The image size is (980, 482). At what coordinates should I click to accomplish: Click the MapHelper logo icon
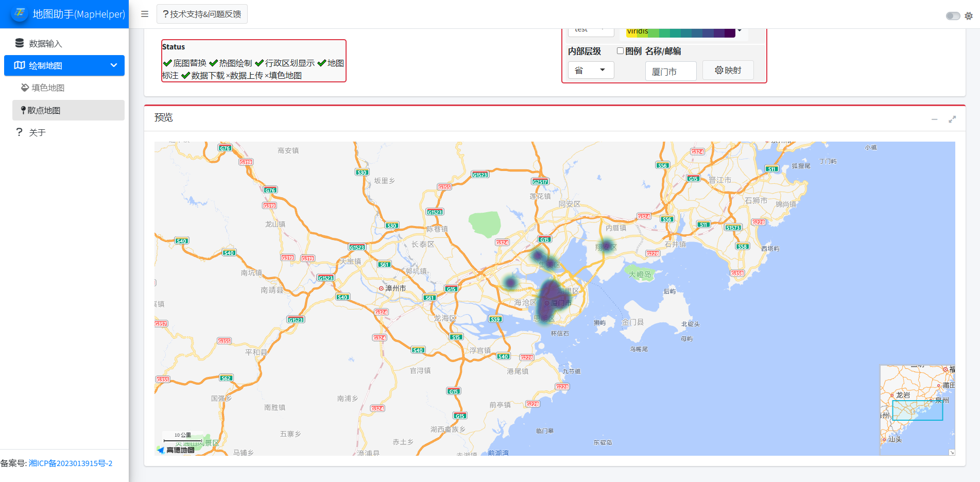coord(20,13)
